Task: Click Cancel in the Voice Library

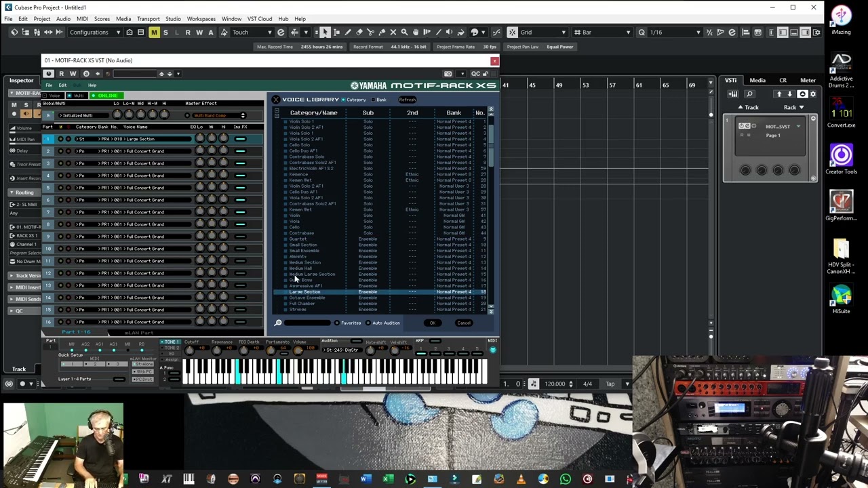Action: [x=464, y=323]
